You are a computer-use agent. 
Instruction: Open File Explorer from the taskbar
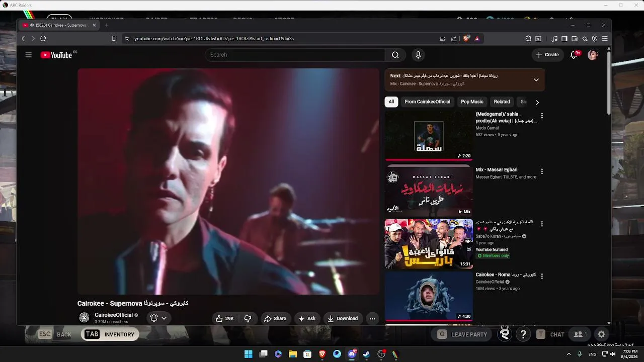pos(293,354)
